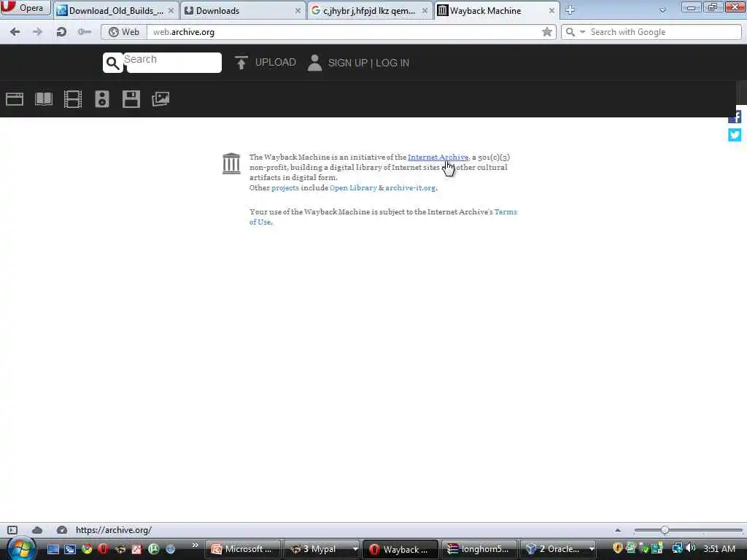The width and height of the screenshot is (747, 560).
Task: Open the Images picture icon
Action: point(160,99)
